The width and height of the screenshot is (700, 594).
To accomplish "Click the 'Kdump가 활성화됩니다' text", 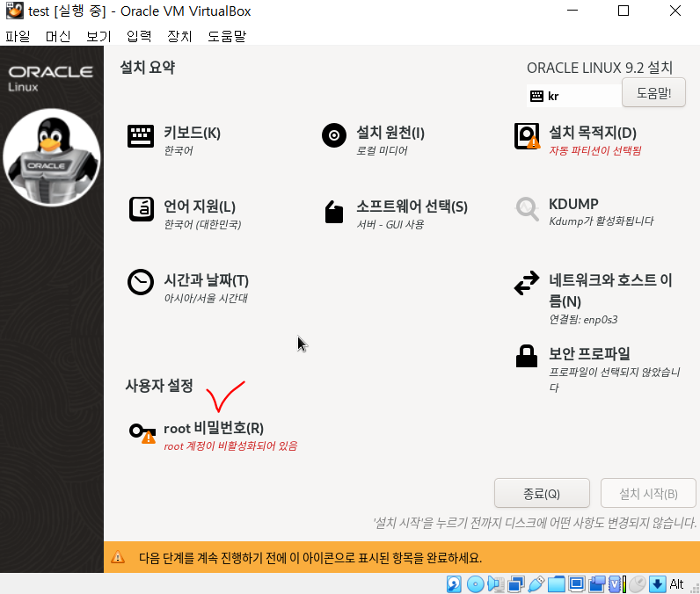I will coord(601,221).
